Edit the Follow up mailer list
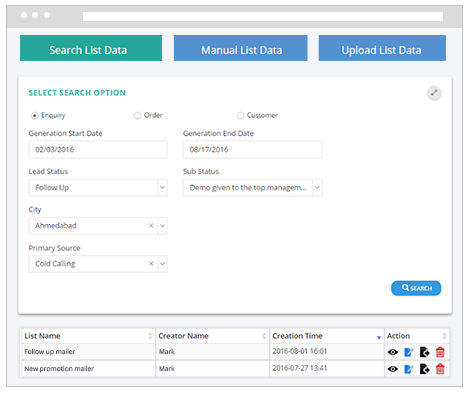Screen dimensions: 468x396 tap(408, 352)
